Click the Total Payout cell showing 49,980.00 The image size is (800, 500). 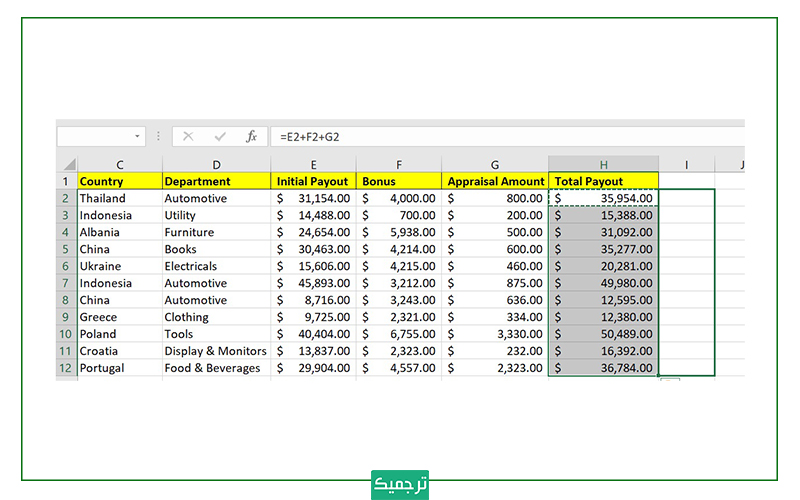pyautogui.click(x=603, y=283)
